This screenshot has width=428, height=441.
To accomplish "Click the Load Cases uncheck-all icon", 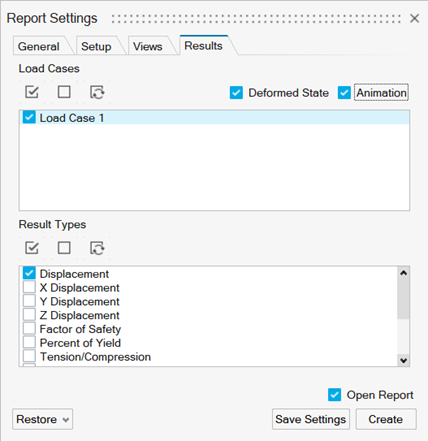I will pos(64,92).
